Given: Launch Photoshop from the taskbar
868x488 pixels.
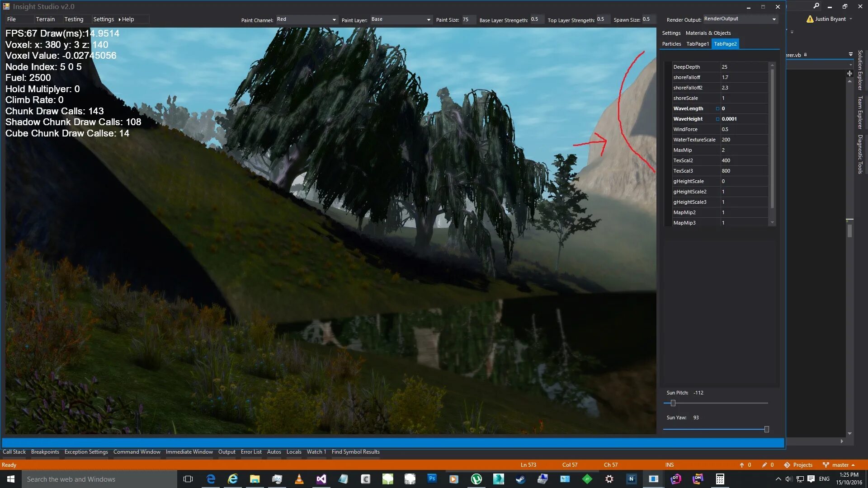Looking at the screenshot, I should [432, 479].
